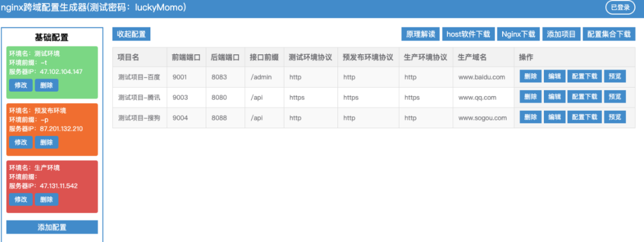The width and height of the screenshot is (644, 242).
Task: Modify the 测试环境 configuration
Action: point(20,85)
